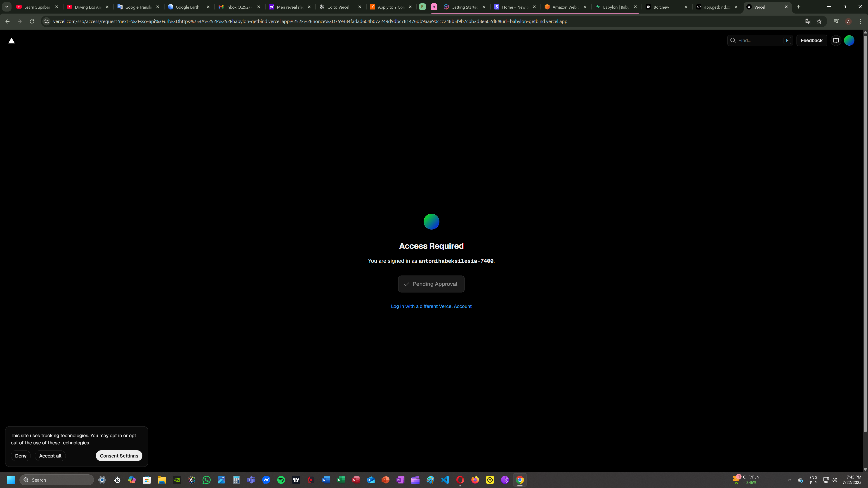The width and height of the screenshot is (868, 488).
Task: Open Consent Settings
Action: (119, 456)
